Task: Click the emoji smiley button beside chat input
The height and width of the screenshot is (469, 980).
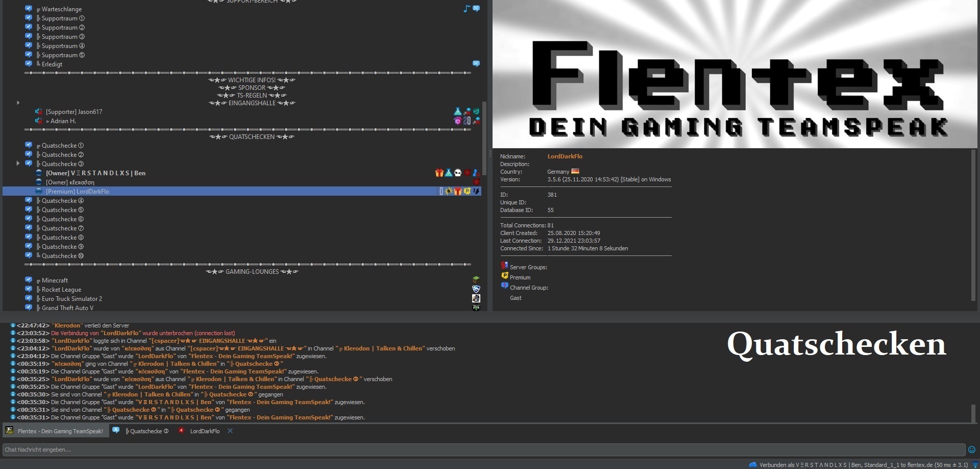Action: click(972, 450)
